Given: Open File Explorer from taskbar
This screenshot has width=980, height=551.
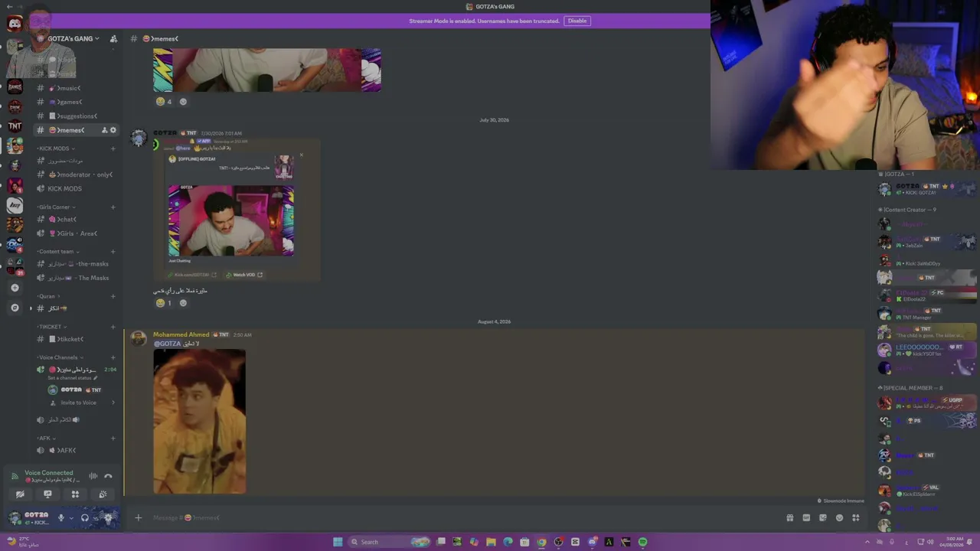Looking at the screenshot, I should coord(491,542).
